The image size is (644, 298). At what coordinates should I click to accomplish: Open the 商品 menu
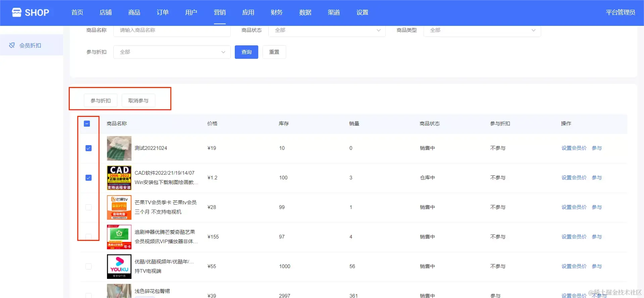point(134,12)
